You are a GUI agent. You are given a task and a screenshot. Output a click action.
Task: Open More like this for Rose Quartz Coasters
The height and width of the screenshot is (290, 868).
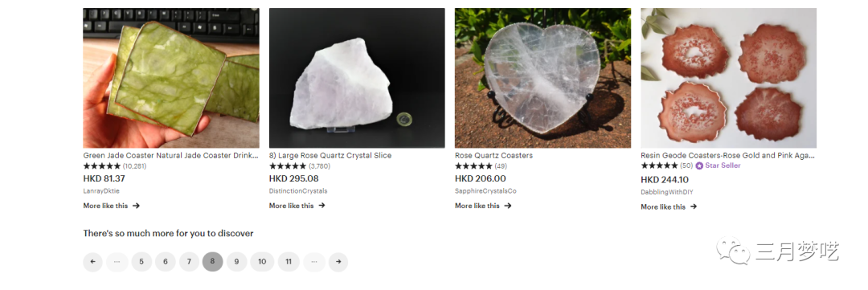(483, 206)
